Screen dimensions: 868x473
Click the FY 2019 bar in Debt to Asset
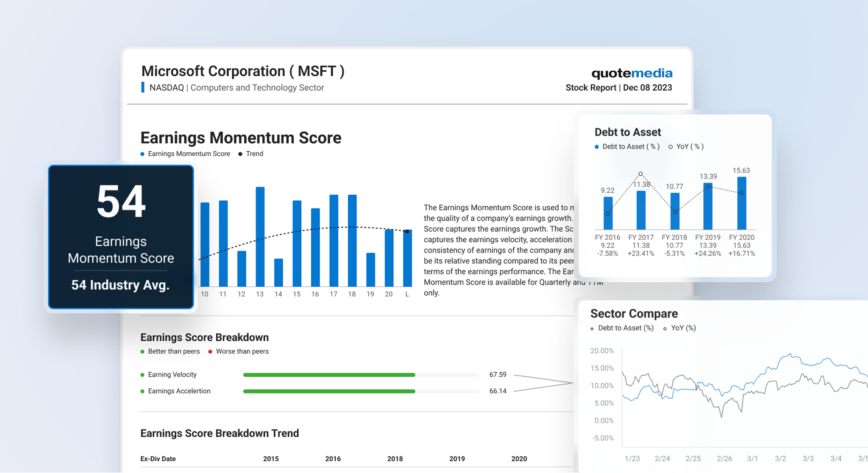708,206
